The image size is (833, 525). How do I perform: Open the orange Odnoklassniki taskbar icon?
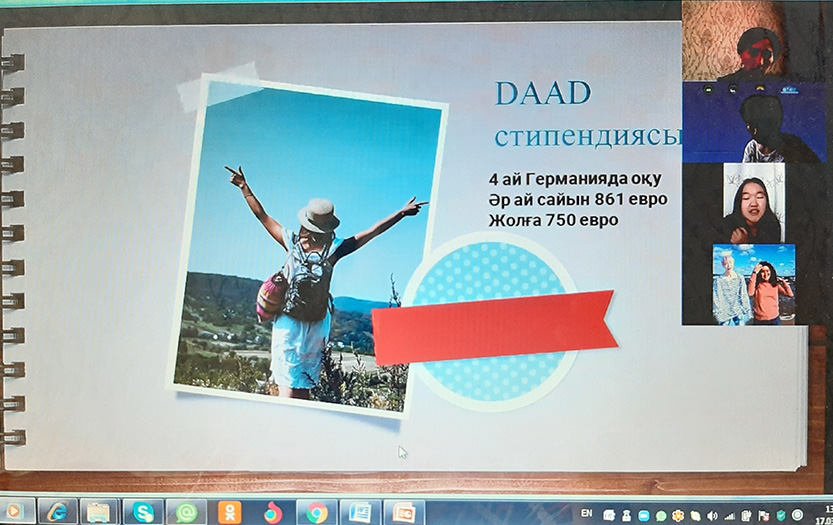point(229,513)
